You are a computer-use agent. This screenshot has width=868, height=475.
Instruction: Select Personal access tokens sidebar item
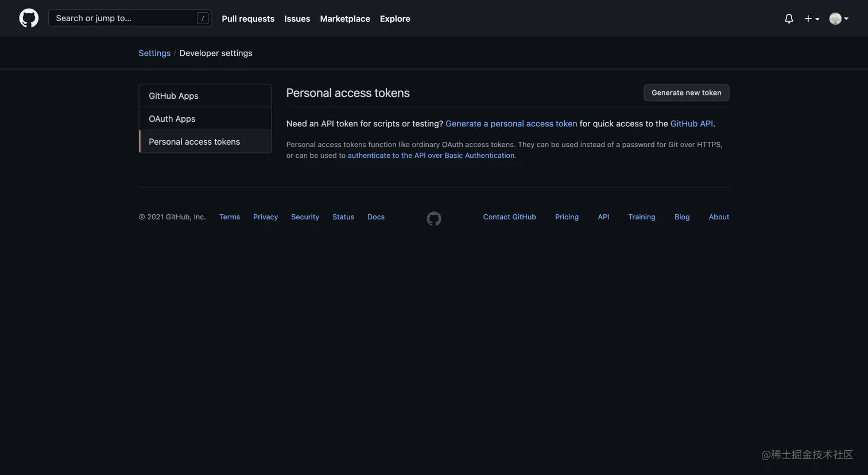(x=194, y=142)
